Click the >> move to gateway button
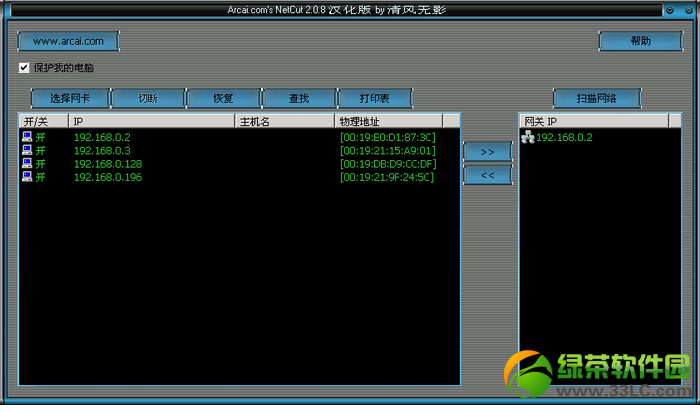 pyautogui.click(x=488, y=152)
